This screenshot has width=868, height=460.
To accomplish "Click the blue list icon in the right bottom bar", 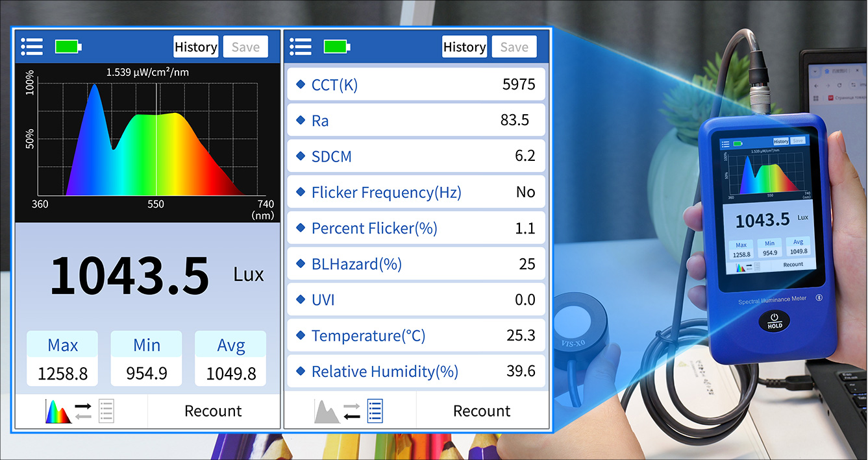I will pyautogui.click(x=375, y=411).
